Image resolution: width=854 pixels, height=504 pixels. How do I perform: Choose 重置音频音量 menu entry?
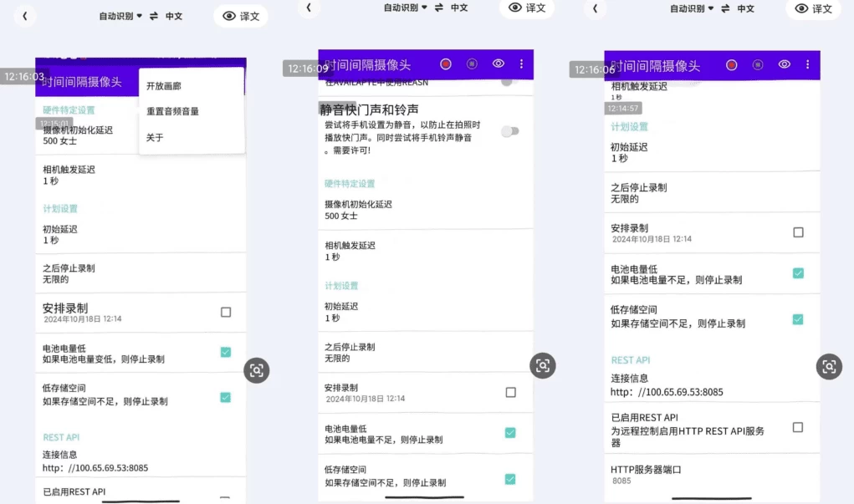pos(173,111)
